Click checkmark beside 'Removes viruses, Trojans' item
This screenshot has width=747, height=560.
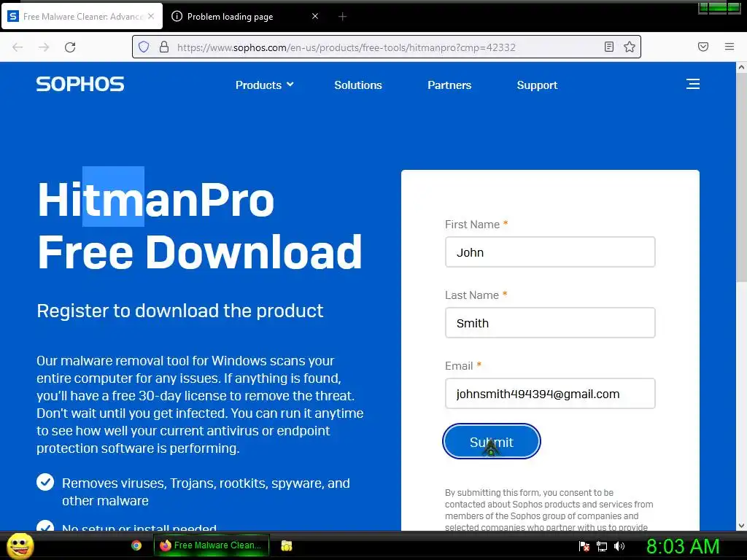tap(45, 482)
